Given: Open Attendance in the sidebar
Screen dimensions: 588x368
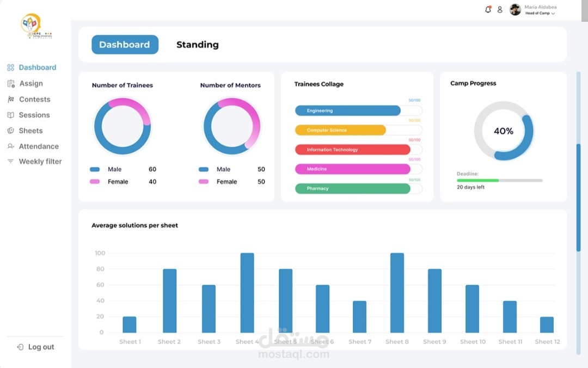Looking at the screenshot, I should coord(39,146).
